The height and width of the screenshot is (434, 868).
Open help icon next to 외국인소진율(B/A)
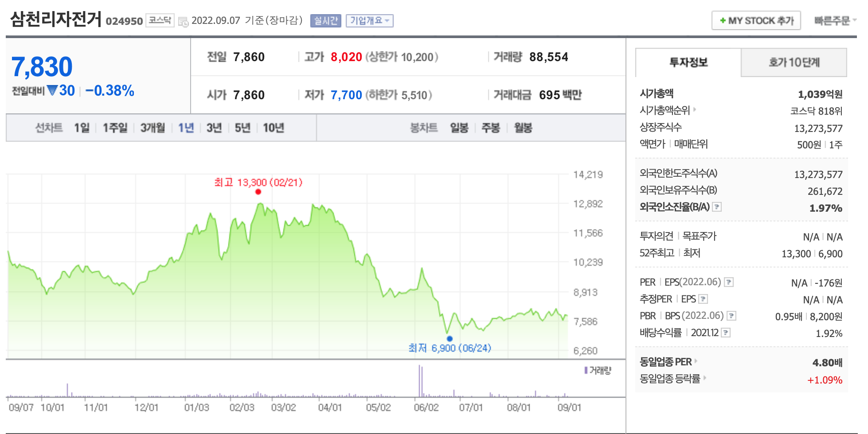(717, 207)
